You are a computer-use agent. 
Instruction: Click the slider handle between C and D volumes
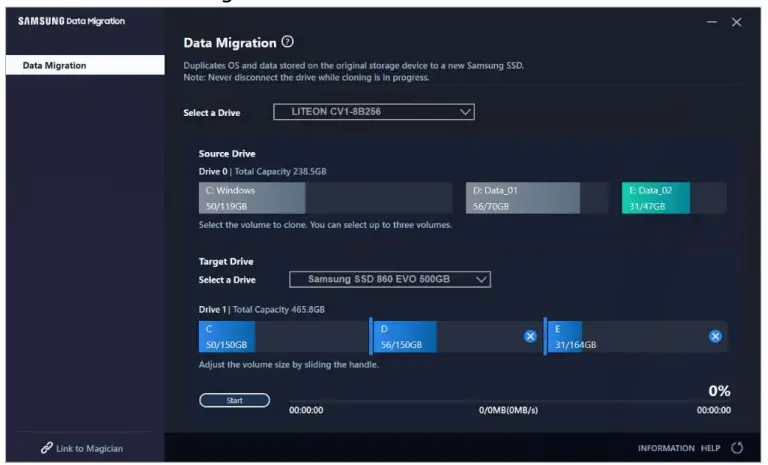coord(371,336)
